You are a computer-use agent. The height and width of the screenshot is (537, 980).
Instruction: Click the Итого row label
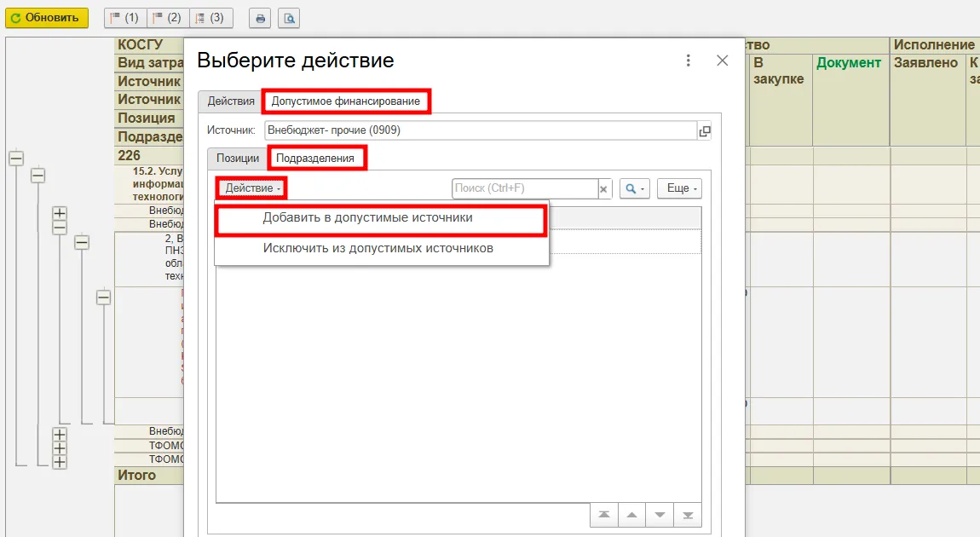click(137, 475)
